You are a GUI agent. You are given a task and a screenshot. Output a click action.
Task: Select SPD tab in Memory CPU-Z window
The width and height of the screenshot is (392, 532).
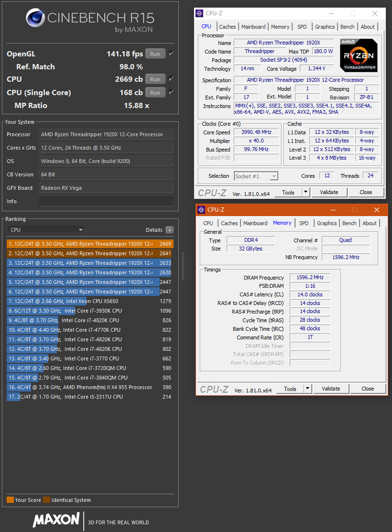pyautogui.click(x=304, y=223)
